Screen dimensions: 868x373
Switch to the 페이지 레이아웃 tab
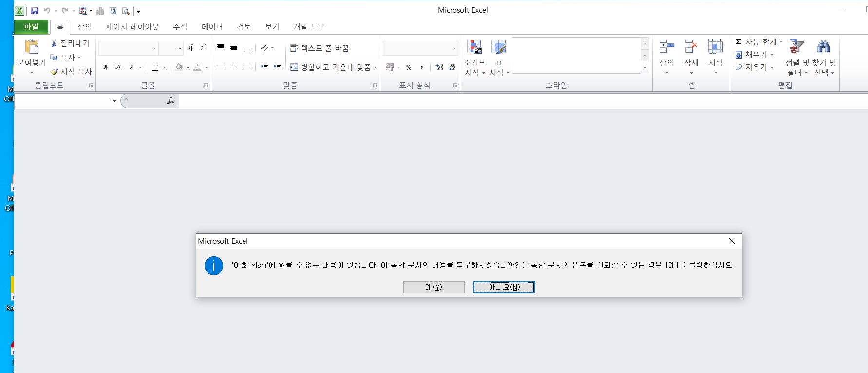132,27
